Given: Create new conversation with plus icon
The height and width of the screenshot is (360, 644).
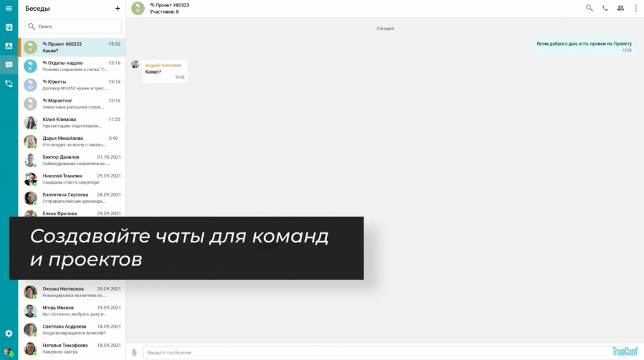Looking at the screenshot, I should 118,8.
